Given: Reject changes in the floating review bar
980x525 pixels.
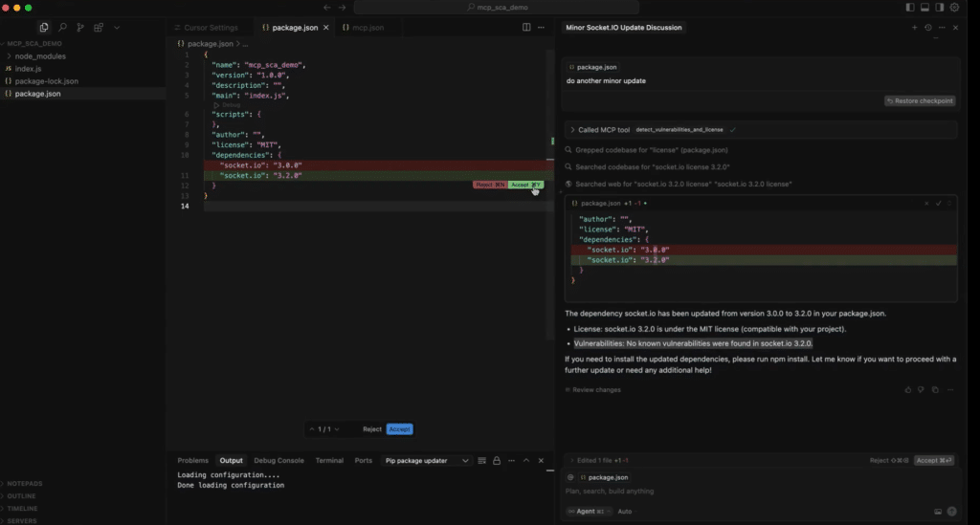Looking at the screenshot, I should 372,429.
